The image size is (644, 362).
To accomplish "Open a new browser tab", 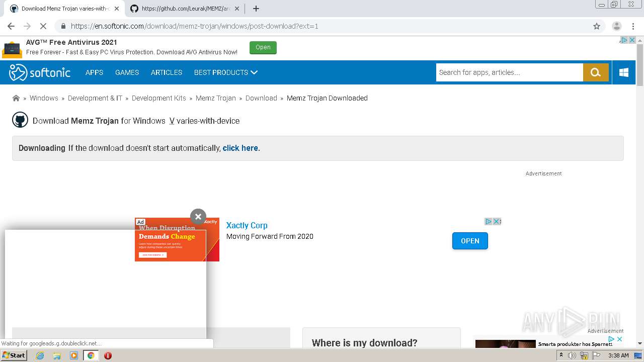I will 256,9.
